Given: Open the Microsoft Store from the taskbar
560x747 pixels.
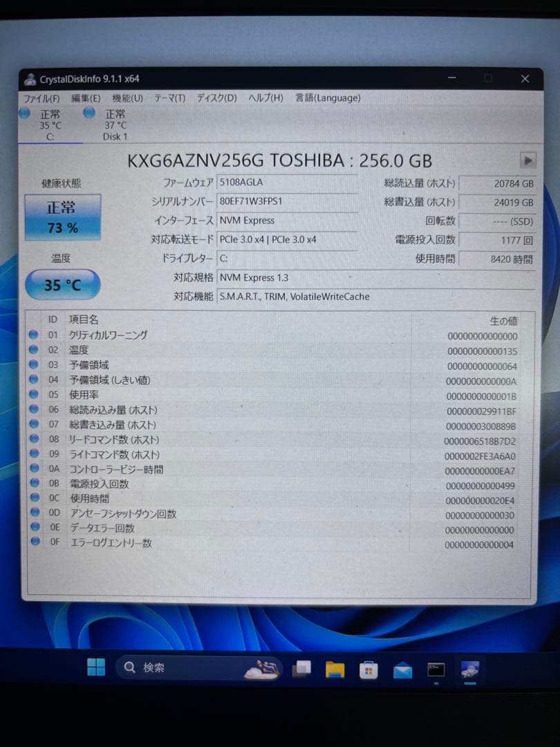Looking at the screenshot, I should point(368,667).
